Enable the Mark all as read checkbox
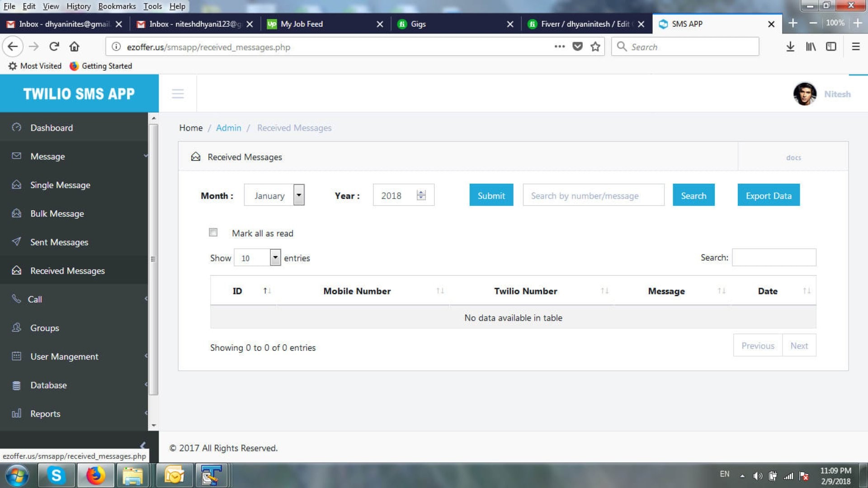The width and height of the screenshot is (868, 488). coord(213,232)
